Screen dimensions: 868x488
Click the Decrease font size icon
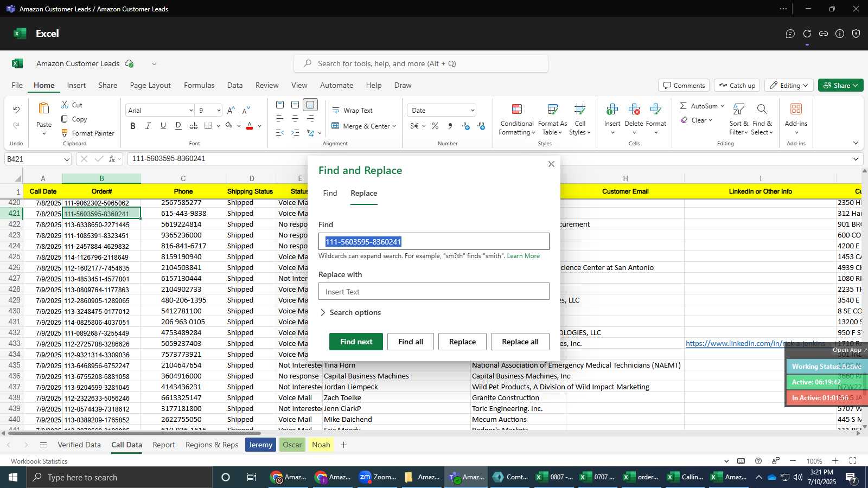(246, 110)
